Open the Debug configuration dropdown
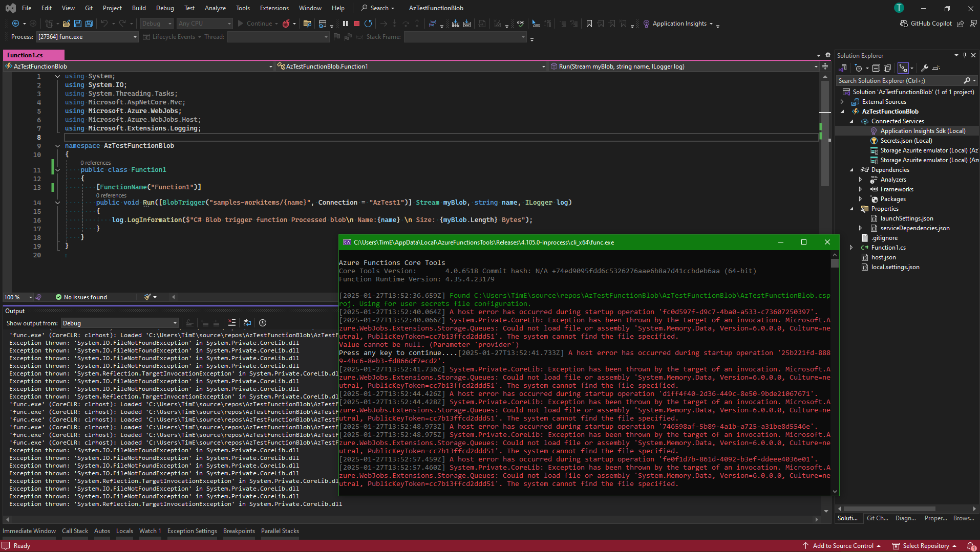Image resolution: width=980 pixels, height=552 pixels. (157, 24)
